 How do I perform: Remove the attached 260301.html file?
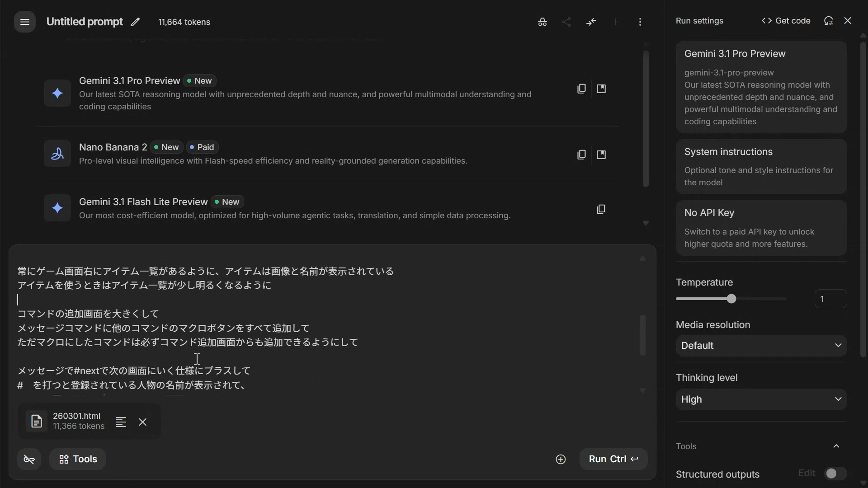[143, 422]
